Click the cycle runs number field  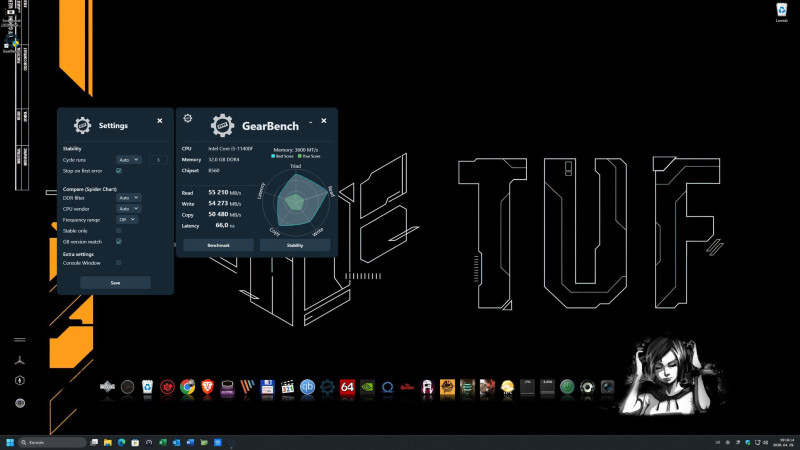(158, 160)
